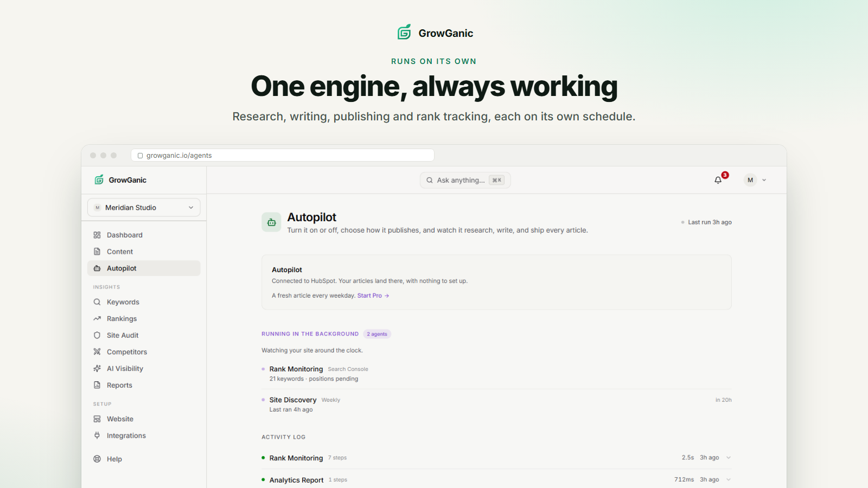Click the Help lifebuoy icon
Image resolution: width=868 pixels, height=488 pixels.
[x=97, y=459]
